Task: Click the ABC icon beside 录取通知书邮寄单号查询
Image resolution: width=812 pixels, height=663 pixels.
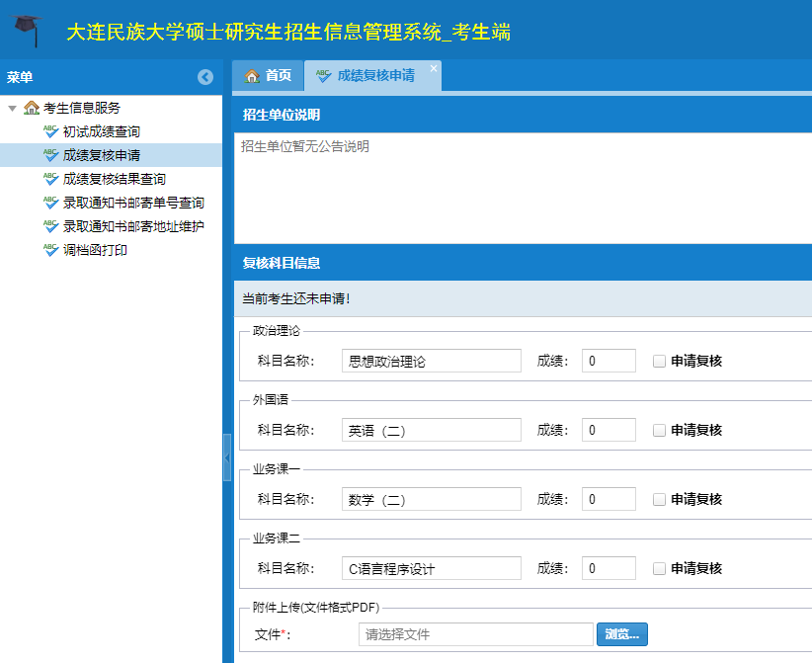Action: [x=51, y=203]
